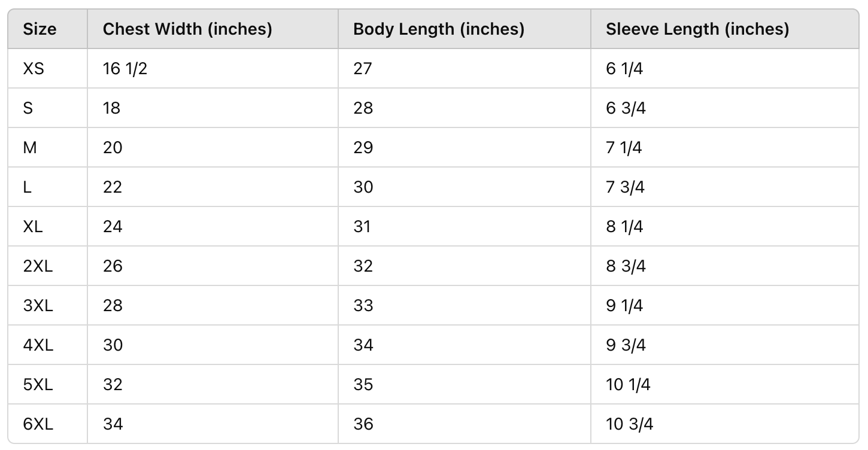Select the 2XL size cell
868x450 pixels.
pos(38,266)
